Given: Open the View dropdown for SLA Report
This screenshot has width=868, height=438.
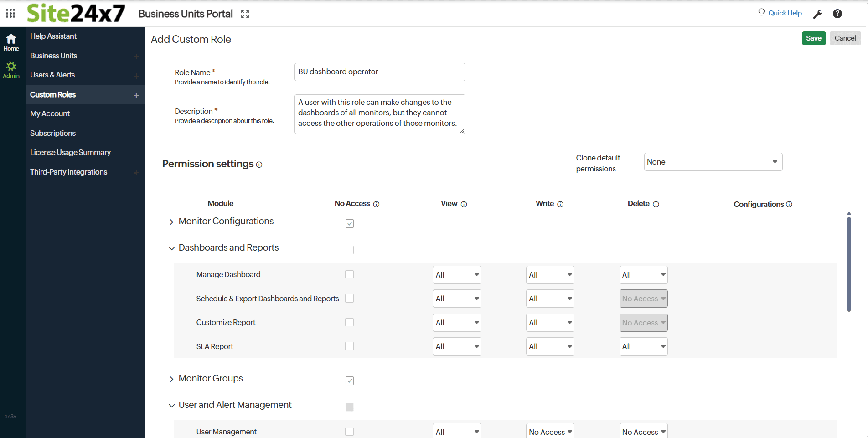Looking at the screenshot, I should coord(456,346).
